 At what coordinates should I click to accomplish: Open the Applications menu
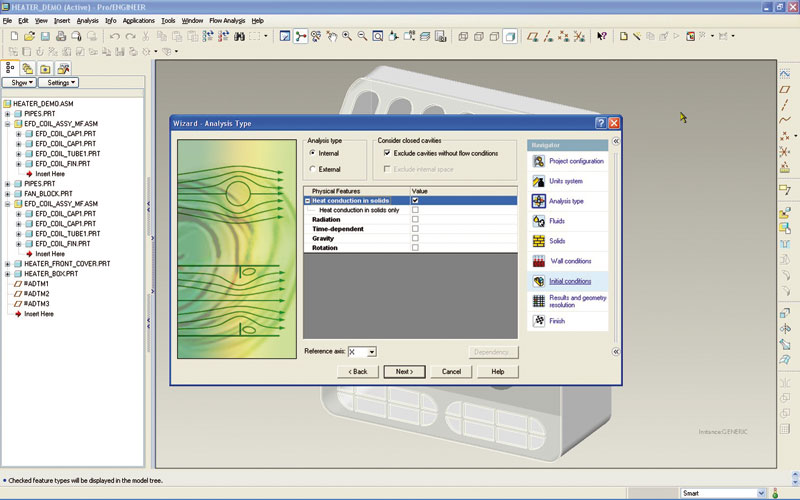(x=138, y=21)
